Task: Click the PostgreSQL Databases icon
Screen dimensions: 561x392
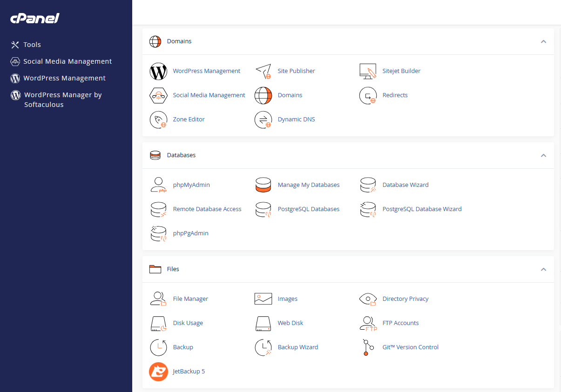Action: tap(263, 209)
